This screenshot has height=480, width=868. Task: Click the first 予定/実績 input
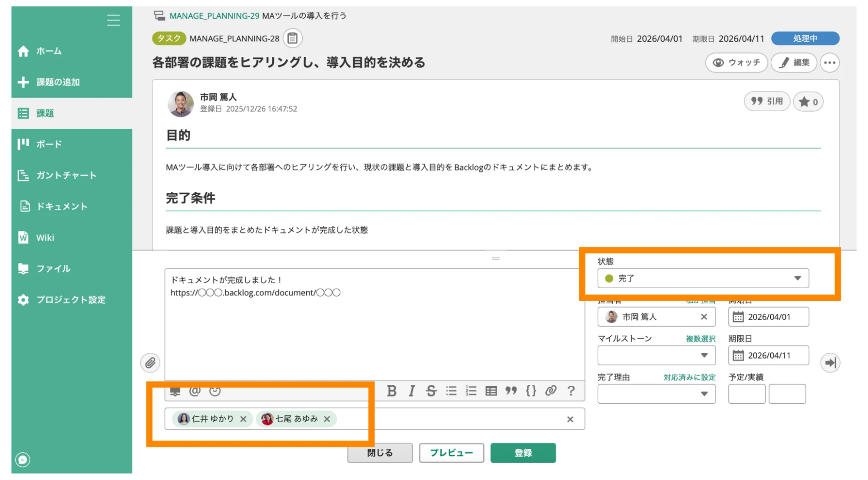coord(747,394)
